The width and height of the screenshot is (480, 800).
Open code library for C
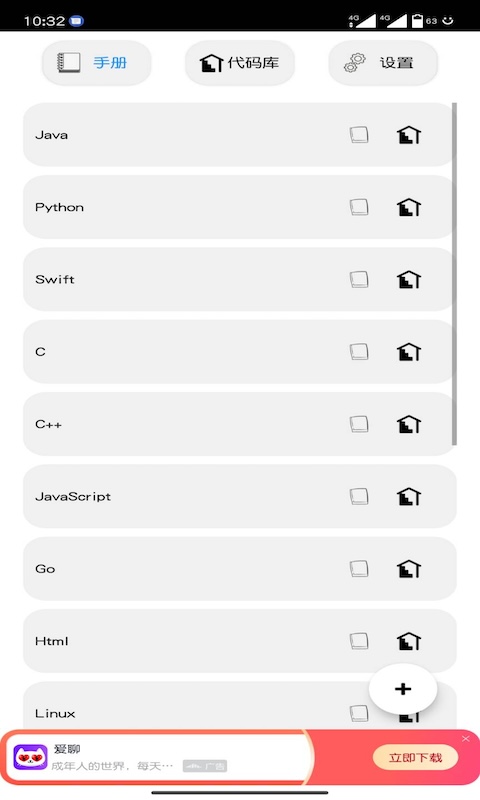tap(409, 352)
